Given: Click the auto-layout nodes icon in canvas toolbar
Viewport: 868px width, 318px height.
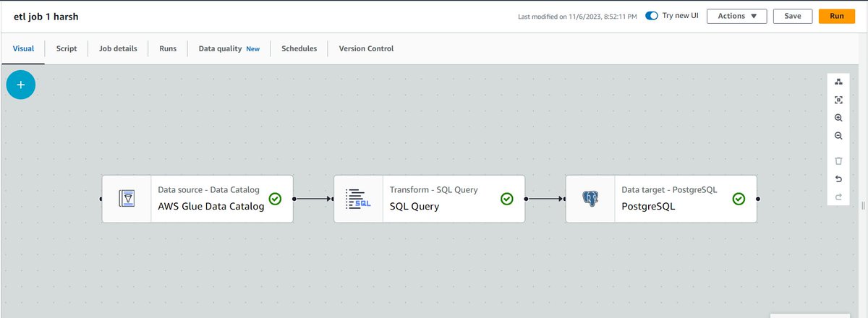Looking at the screenshot, I should click(838, 82).
